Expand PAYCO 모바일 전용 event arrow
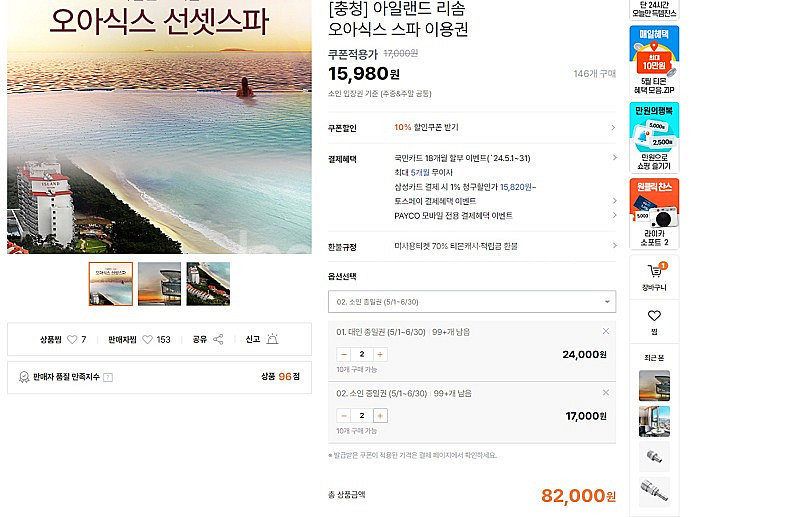800x517 pixels. point(614,215)
